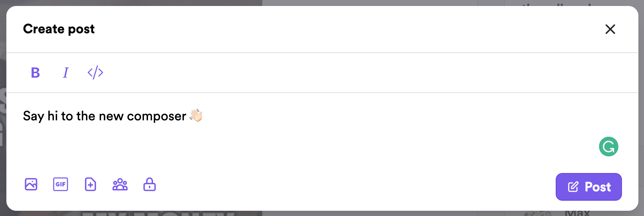Viewport: 644px width, 216px height.
Task: Place cursor after the waving hand emoji
Action: tap(204, 116)
